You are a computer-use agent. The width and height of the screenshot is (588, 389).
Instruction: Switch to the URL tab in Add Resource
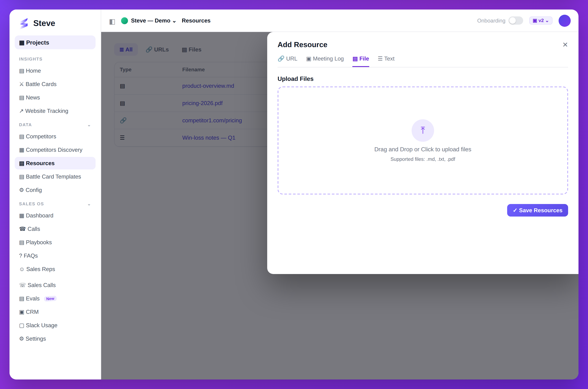tap(287, 59)
